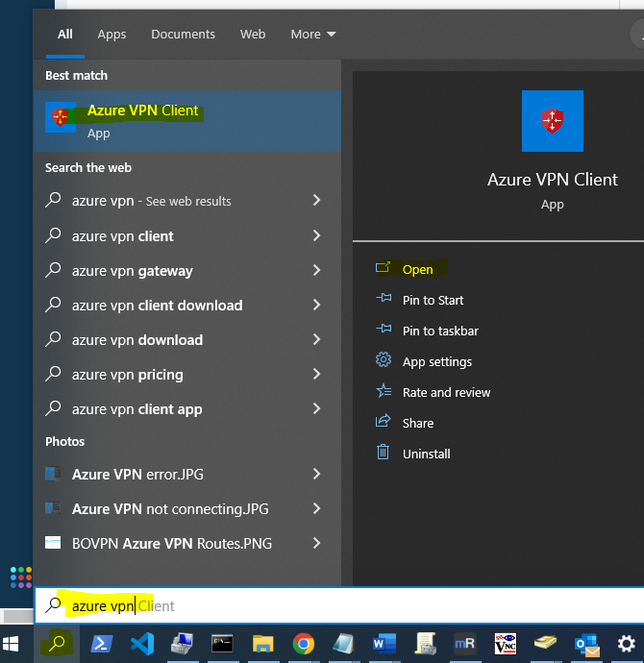
Task: Open the mR application from the taskbar
Action: coord(464,644)
